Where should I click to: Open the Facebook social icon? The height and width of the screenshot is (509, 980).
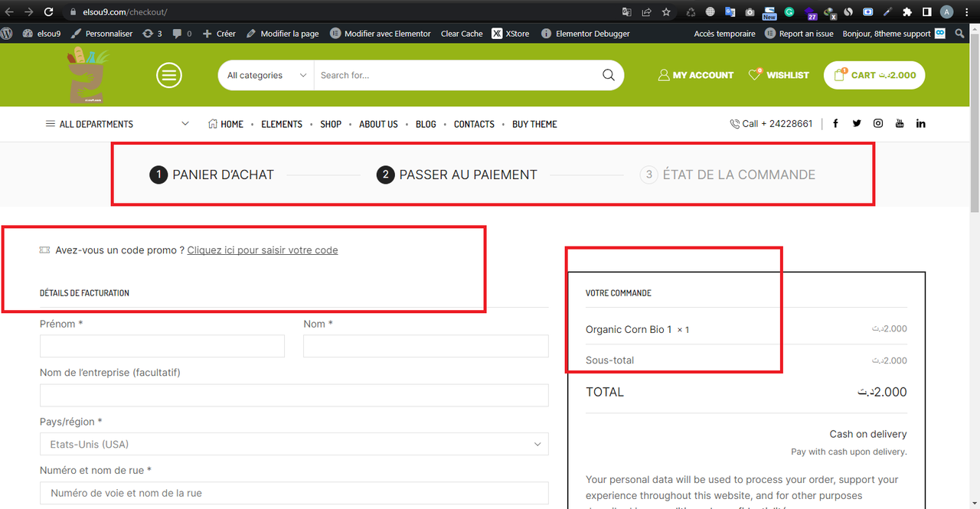click(x=835, y=124)
